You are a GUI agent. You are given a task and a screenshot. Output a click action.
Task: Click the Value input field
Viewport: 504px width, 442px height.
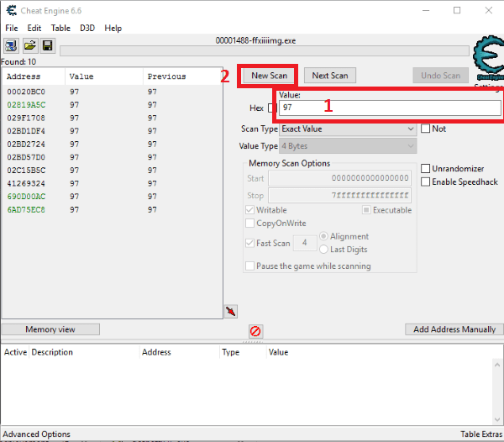click(390, 108)
